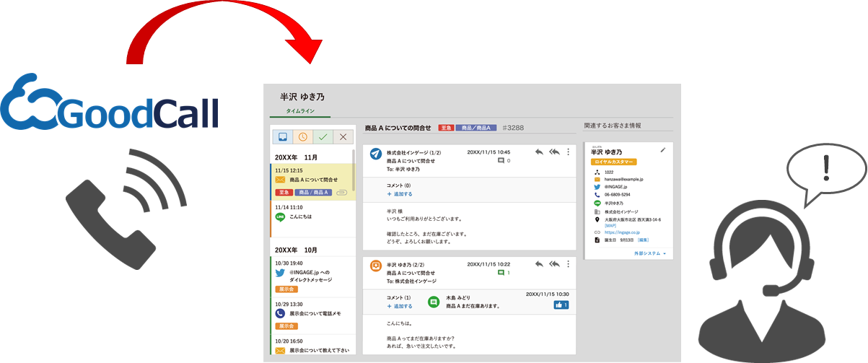Open the 展示会について電話メモ phone entry

[312, 315]
